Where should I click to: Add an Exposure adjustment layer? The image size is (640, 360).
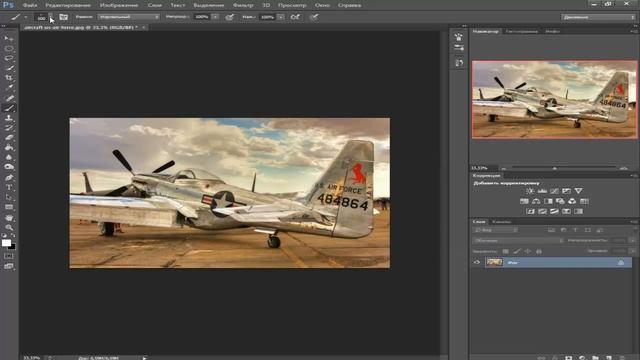coord(567,191)
